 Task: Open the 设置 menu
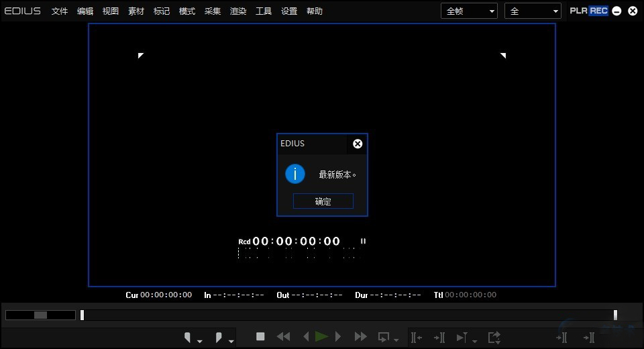click(x=288, y=11)
